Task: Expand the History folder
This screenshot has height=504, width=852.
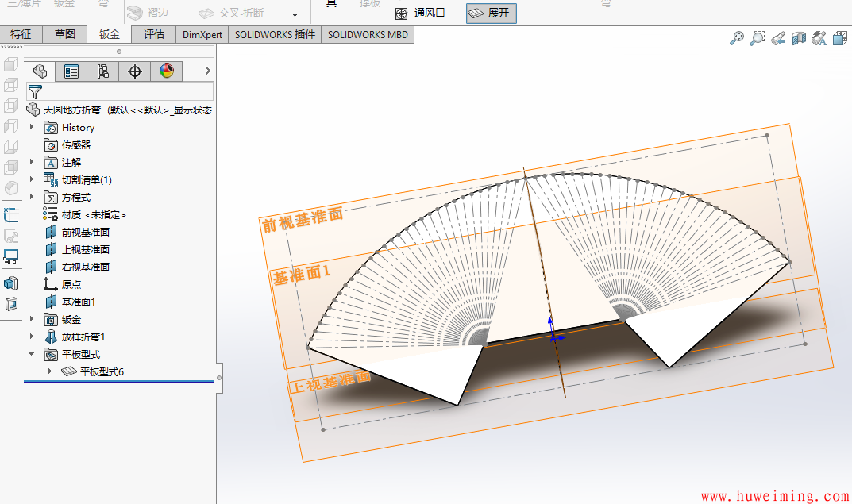Action: point(30,127)
